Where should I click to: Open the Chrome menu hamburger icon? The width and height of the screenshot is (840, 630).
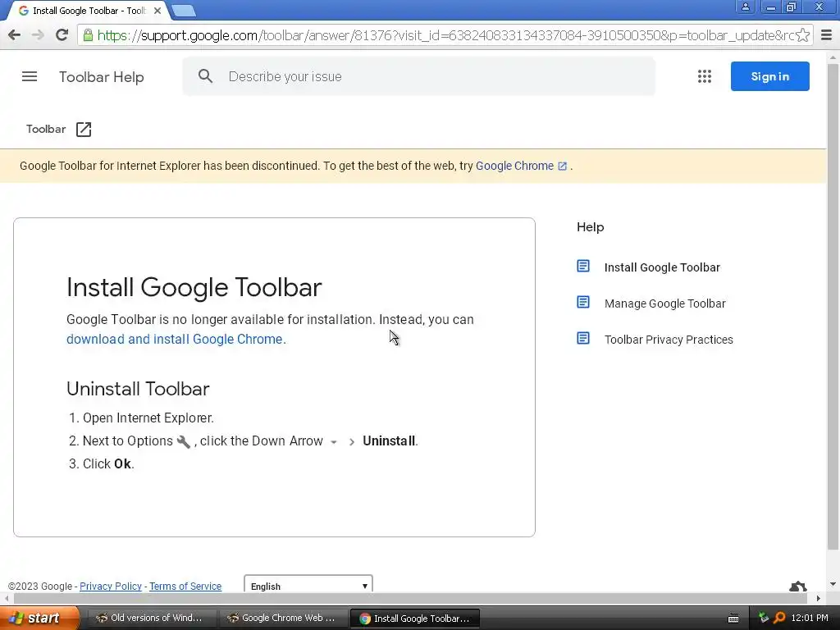[826, 35]
